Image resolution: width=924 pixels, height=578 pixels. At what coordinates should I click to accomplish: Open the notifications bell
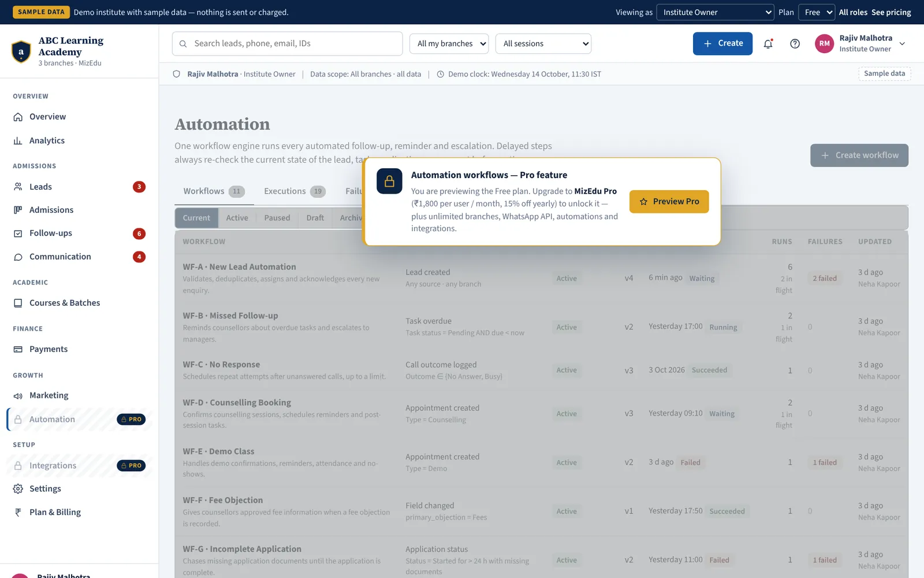pos(768,44)
